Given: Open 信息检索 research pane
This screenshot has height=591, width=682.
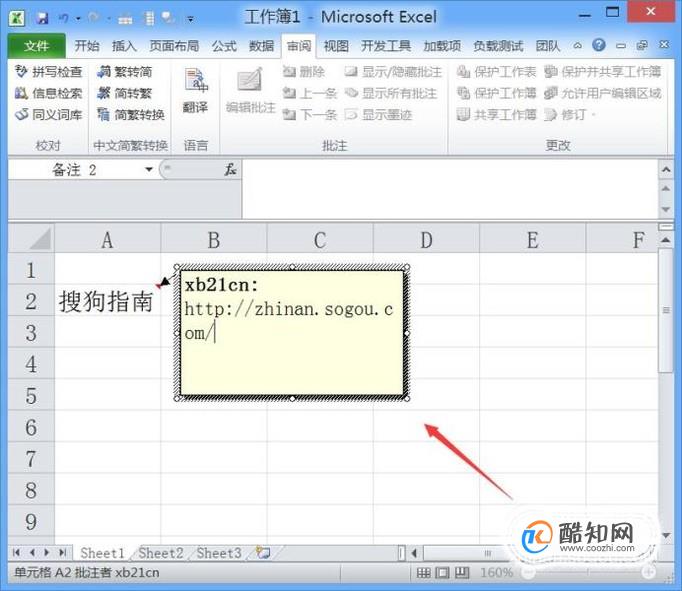Looking at the screenshot, I should 48,93.
